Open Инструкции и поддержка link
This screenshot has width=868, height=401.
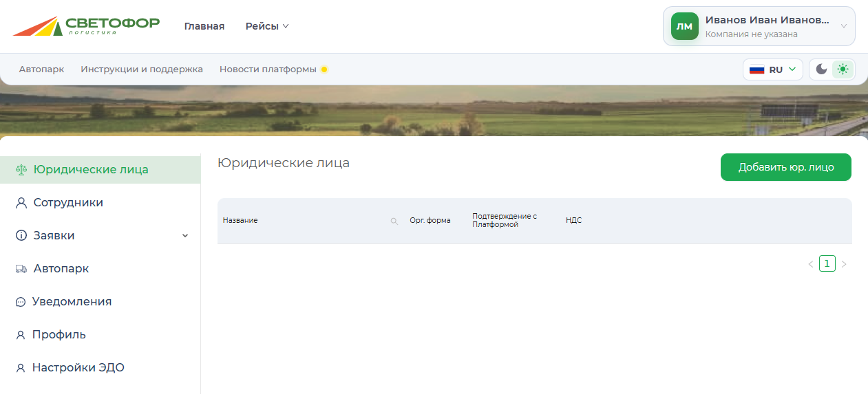pyautogui.click(x=142, y=69)
